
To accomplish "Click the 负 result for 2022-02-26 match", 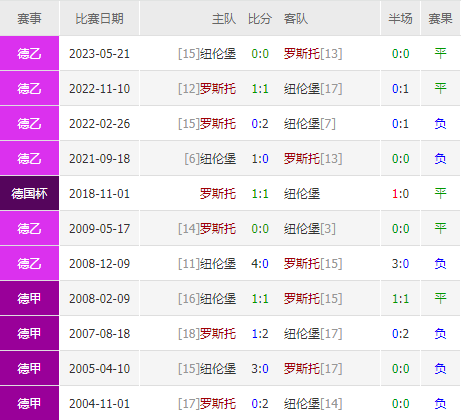I will coord(440,124).
